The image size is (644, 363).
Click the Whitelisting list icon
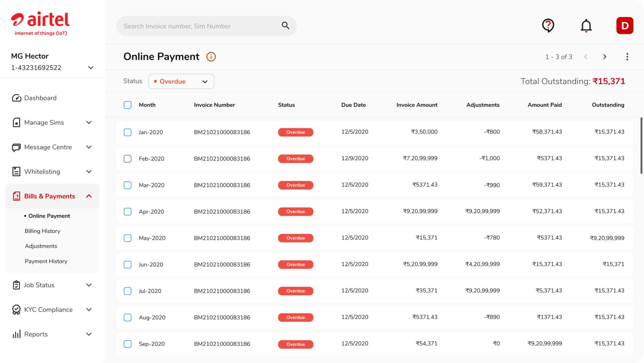(16, 172)
